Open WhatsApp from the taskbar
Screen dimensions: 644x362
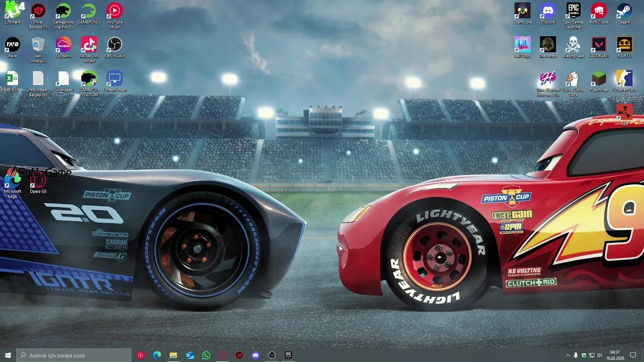pos(206,355)
